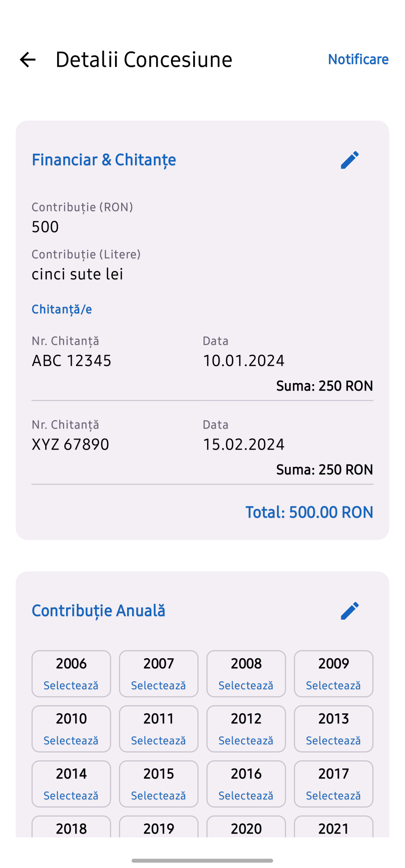This screenshot has width=405, height=868.
Task: Choose the 2011 year tile
Action: point(159,729)
